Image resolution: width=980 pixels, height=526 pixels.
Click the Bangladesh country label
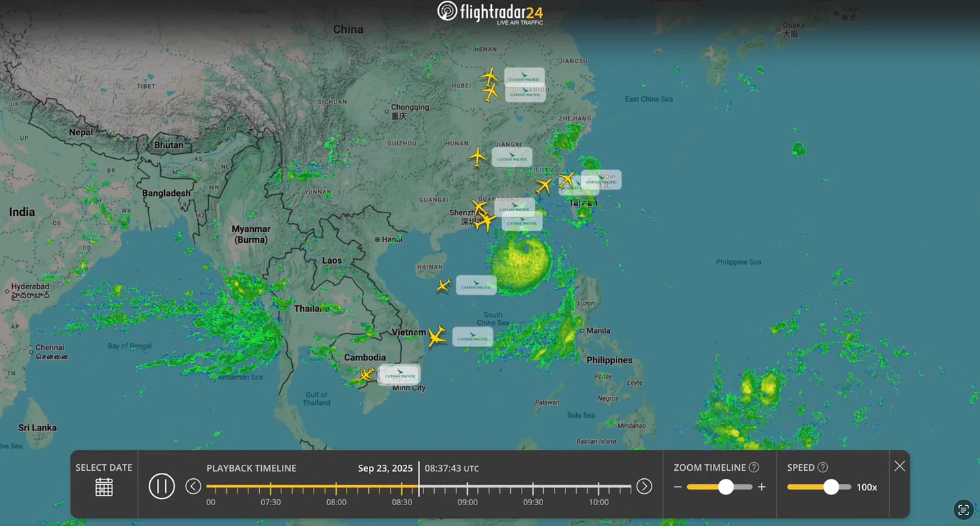166,193
